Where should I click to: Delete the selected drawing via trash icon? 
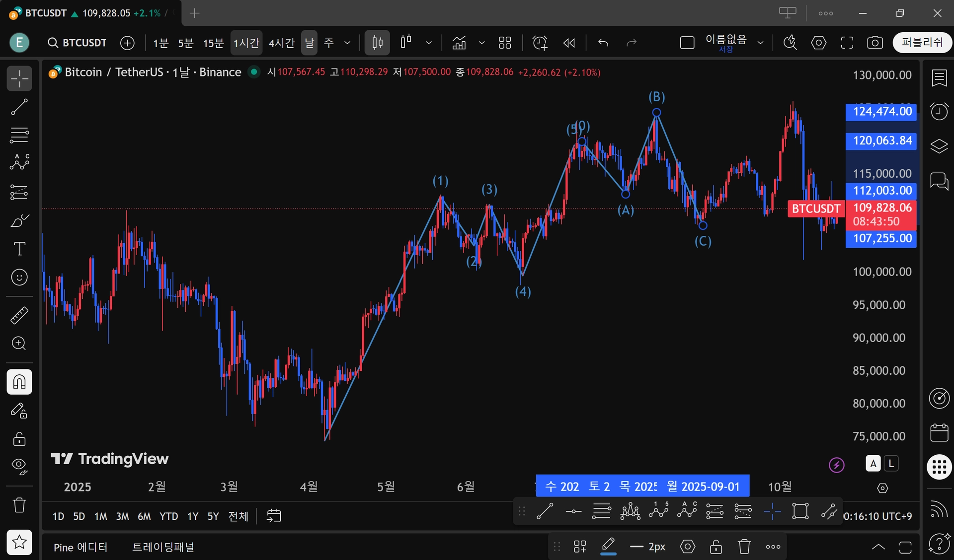click(x=744, y=547)
